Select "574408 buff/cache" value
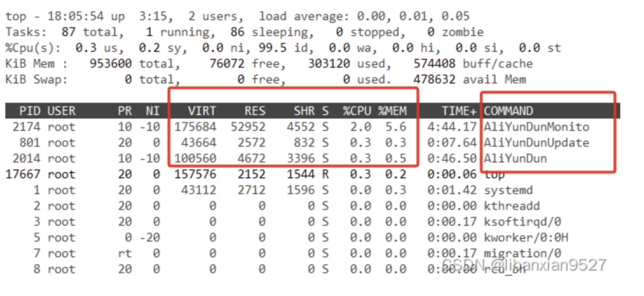Image resolution: width=644 pixels, height=296 pixels. tap(473, 63)
